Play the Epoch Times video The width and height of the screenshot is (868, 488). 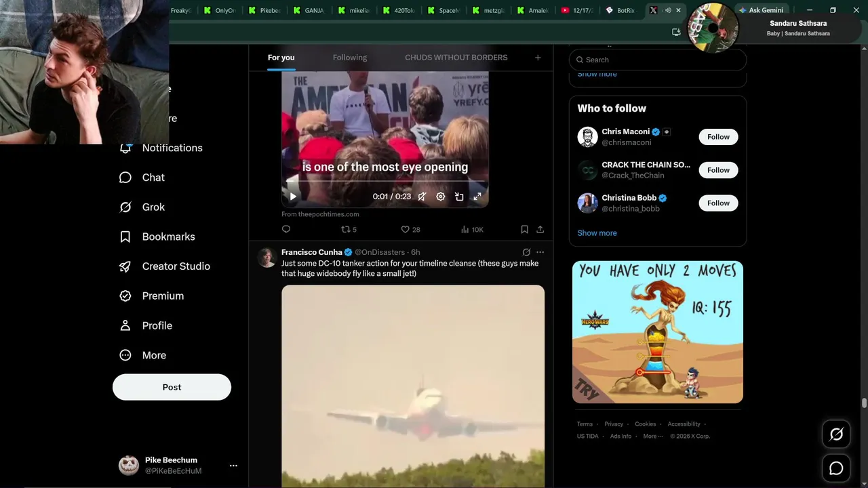[293, 197]
